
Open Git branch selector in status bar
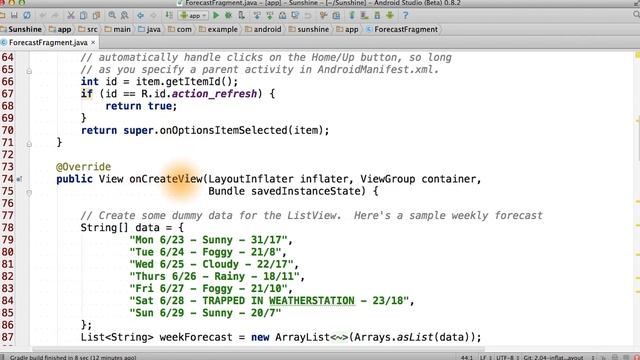(x=553, y=358)
